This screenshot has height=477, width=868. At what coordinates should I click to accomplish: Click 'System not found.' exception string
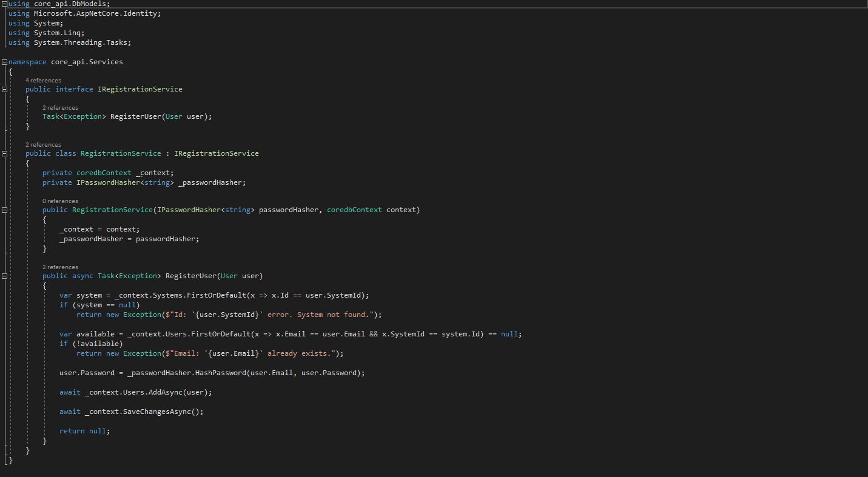point(334,315)
